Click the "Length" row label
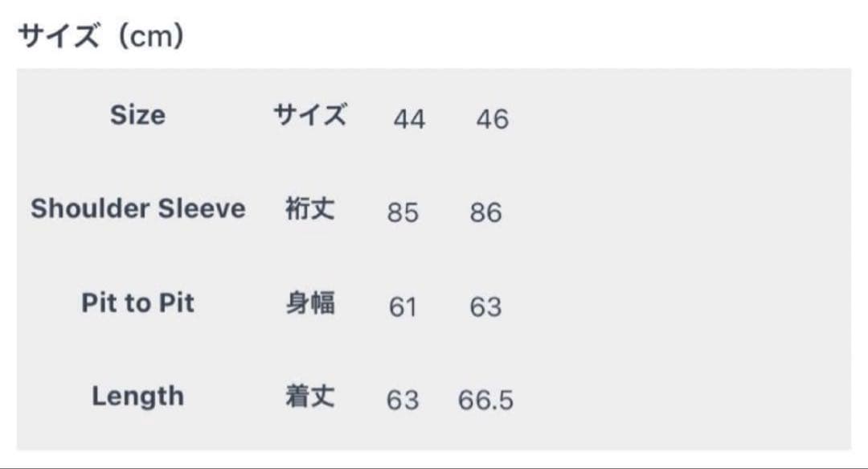868x469 pixels. (137, 397)
